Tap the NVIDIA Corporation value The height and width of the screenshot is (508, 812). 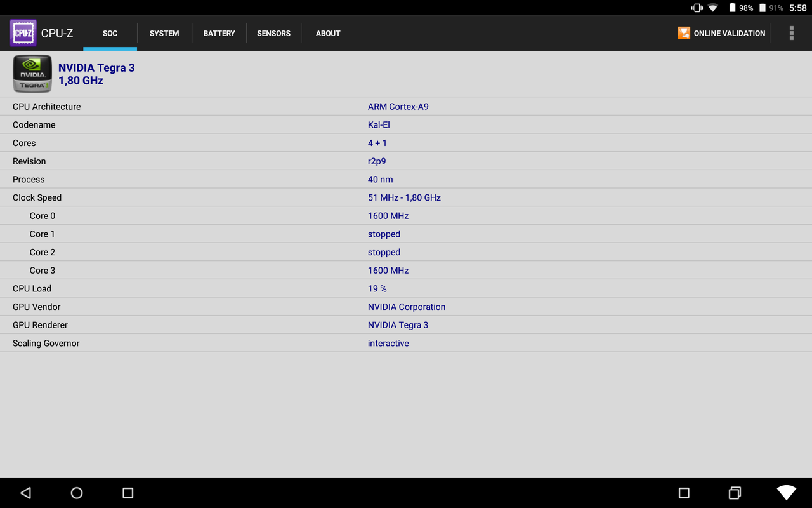coord(407,307)
